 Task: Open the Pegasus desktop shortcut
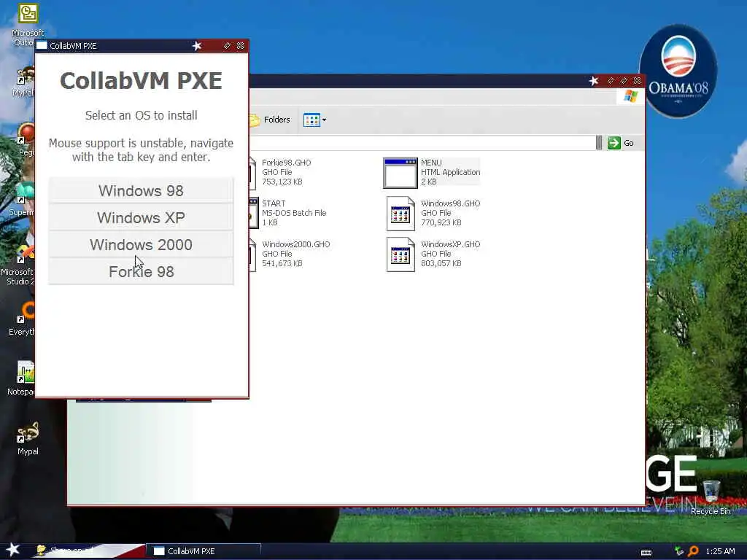tap(26, 139)
